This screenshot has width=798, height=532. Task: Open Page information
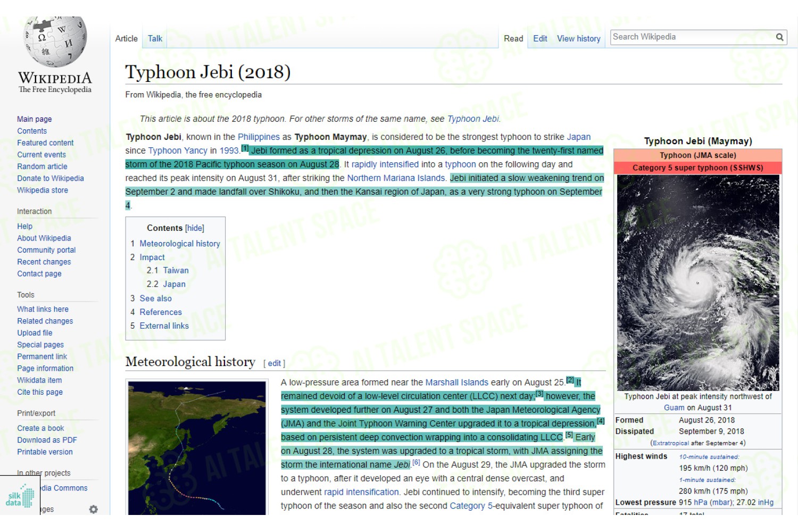point(45,369)
